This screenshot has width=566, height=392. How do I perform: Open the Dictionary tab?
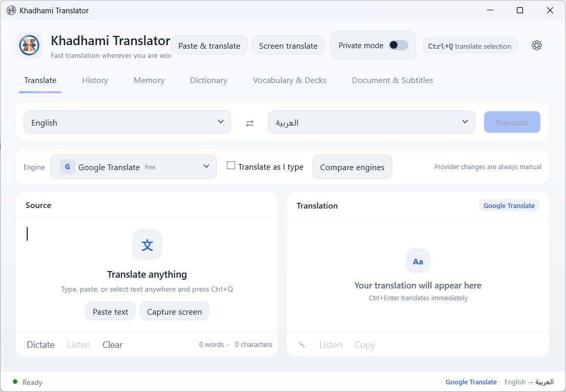[208, 80]
